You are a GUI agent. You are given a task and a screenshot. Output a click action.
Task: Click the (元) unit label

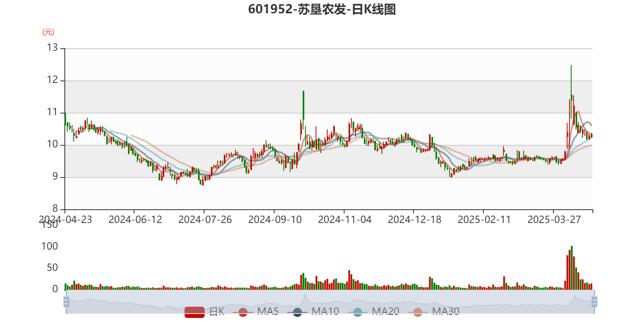(x=48, y=32)
